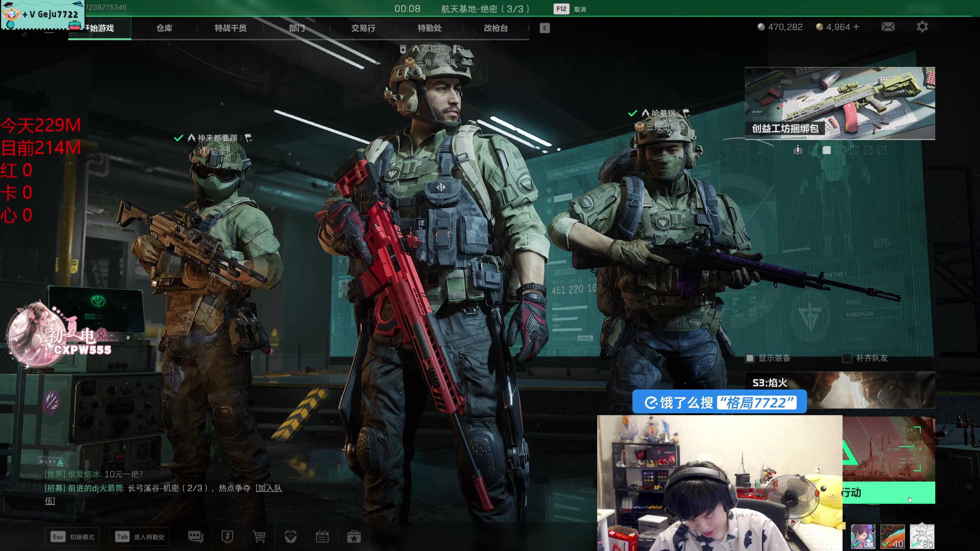Click the recruit message 长弓溪谷-机密 (2/3)
This screenshot has height=551, width=980.
click(168, 488)
